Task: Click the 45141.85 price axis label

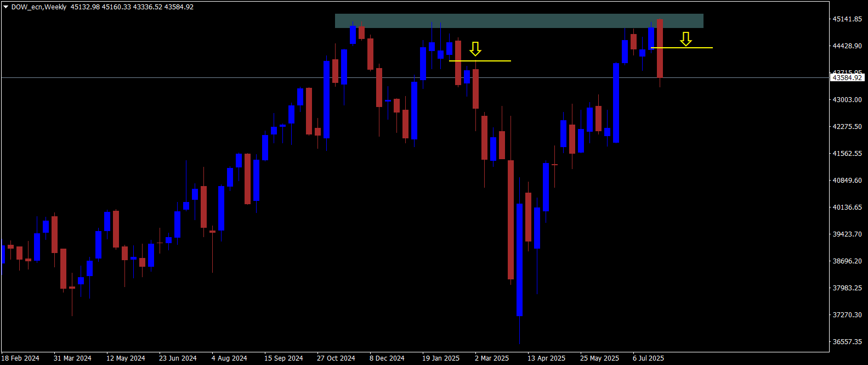Action: click(x=847, y=19)
